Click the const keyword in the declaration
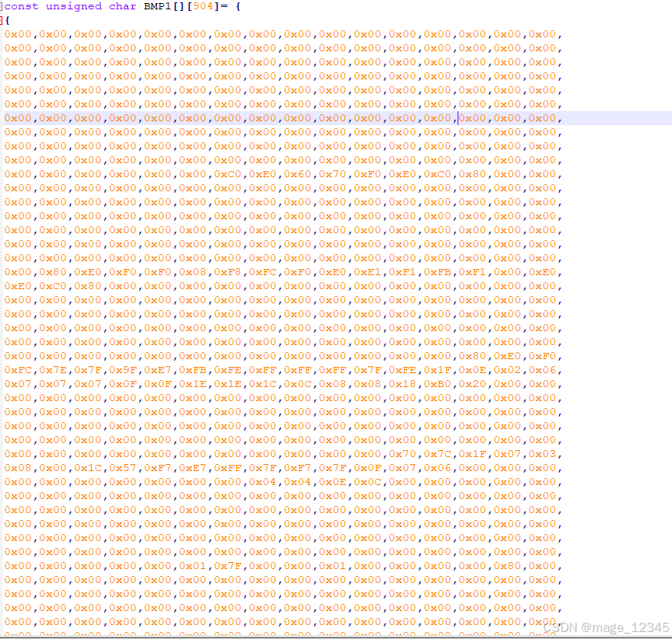This screenshot has width=672, height=639. pyautogui.click(x=21, y=6)
